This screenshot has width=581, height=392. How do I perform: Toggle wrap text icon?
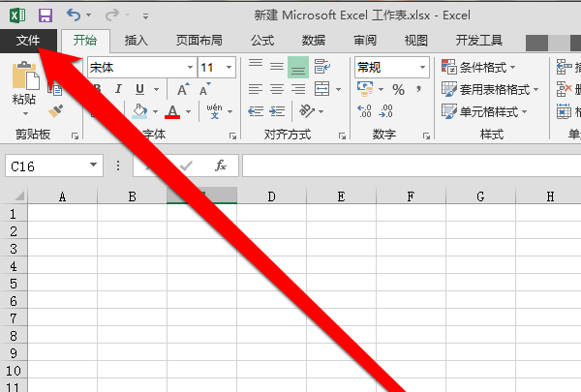tap(322, 67)
